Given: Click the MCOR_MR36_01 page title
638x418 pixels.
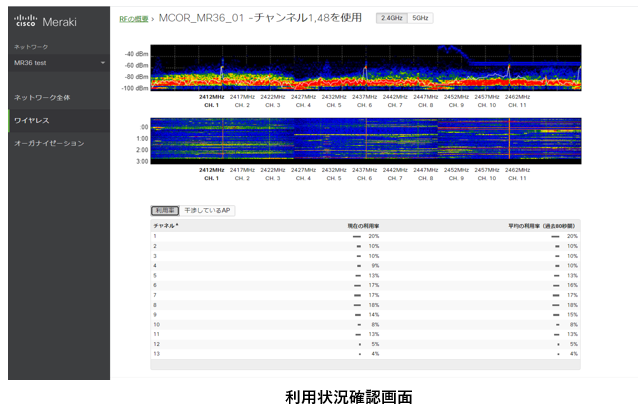Looking at the screenshot, I should [x=260, y=18].
